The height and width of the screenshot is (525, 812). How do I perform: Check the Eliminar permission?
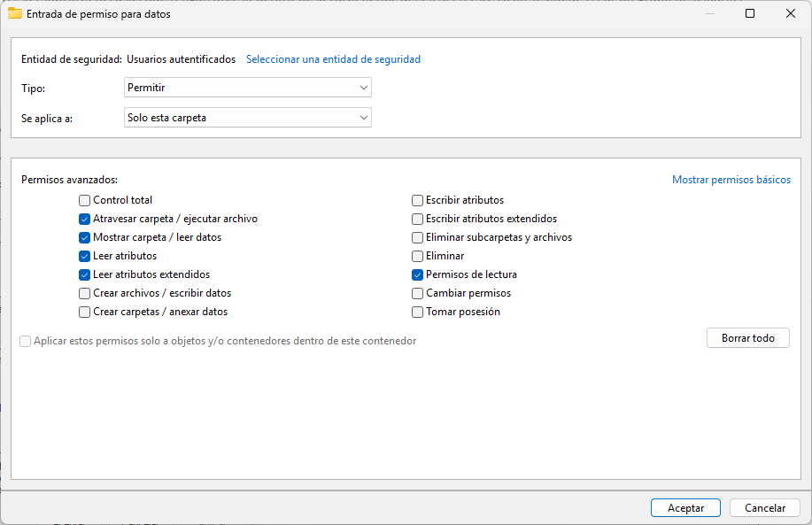pyautogui.click(x=416, y=256)
